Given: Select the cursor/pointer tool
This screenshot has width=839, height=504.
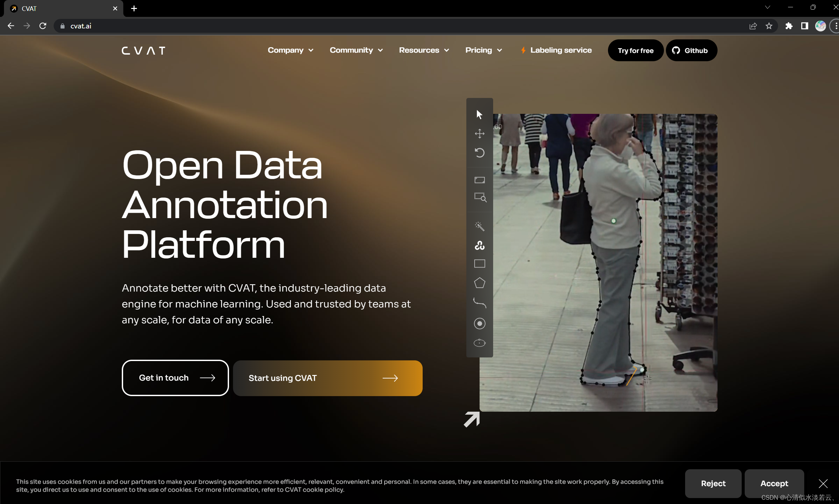Looking at the screenshot, I should [x=479, y=114].
